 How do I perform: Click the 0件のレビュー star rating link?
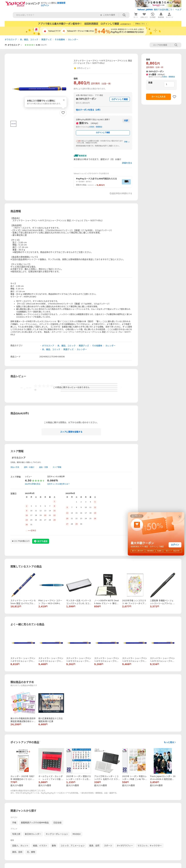[82, 68]
